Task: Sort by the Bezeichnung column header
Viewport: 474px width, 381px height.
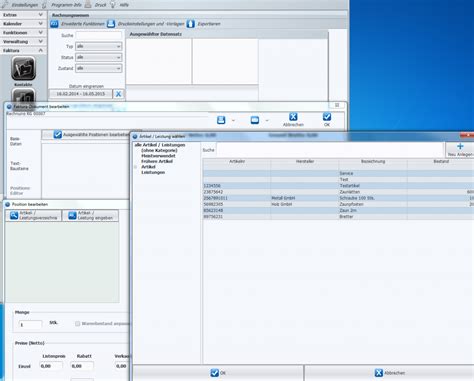Action: [373, 161]
